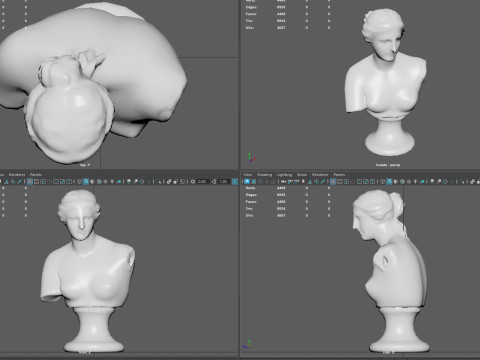Click Ambient Occlusion icon in front panel

tap(129, 181)
